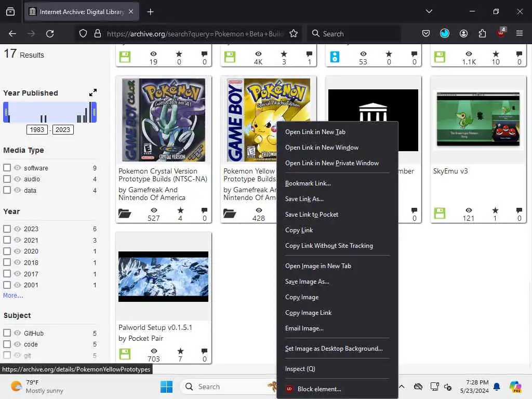Expand the Year Published histogram

(x=92, y=92)
